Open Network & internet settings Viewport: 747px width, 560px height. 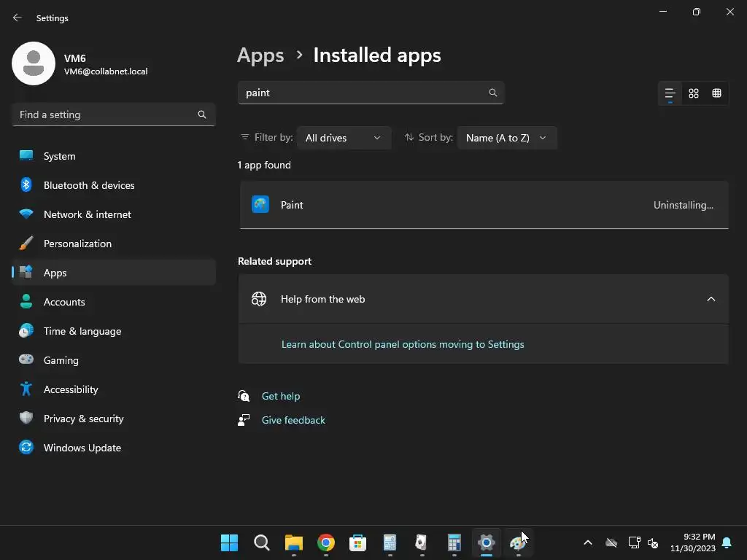(x=113, y=215)
